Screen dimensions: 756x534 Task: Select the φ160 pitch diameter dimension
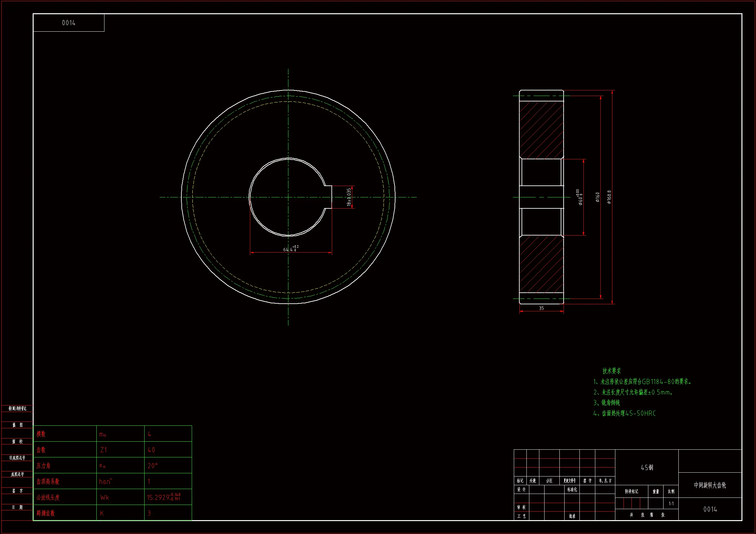[x=598, y=197]
